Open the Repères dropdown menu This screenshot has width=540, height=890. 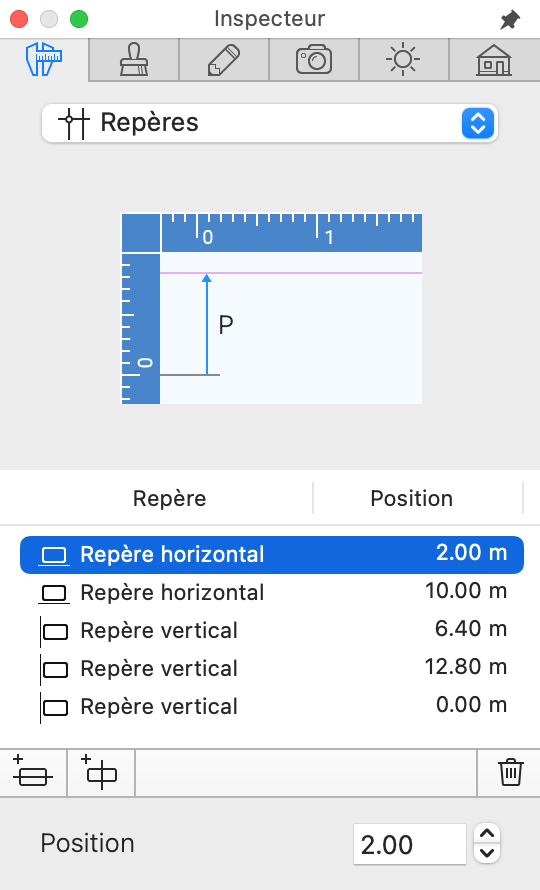coord(270,123)
